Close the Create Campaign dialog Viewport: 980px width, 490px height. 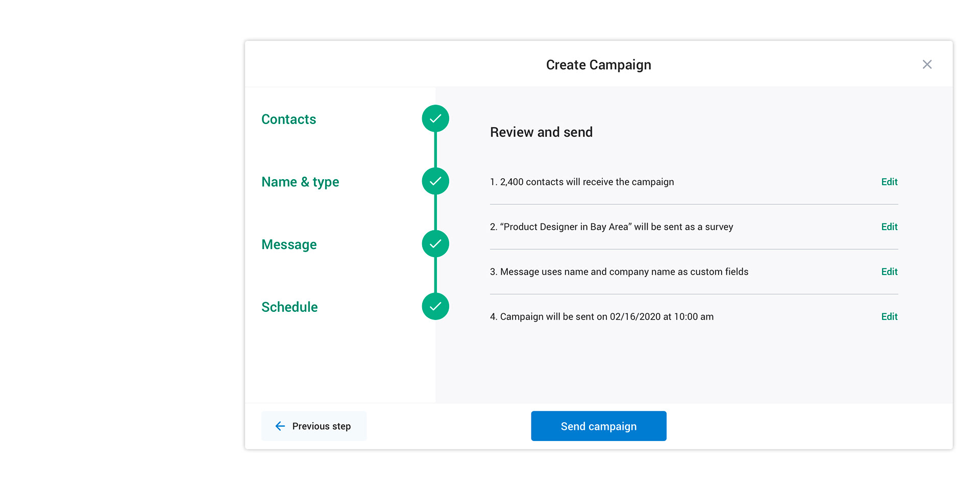[x=927, y=64]
